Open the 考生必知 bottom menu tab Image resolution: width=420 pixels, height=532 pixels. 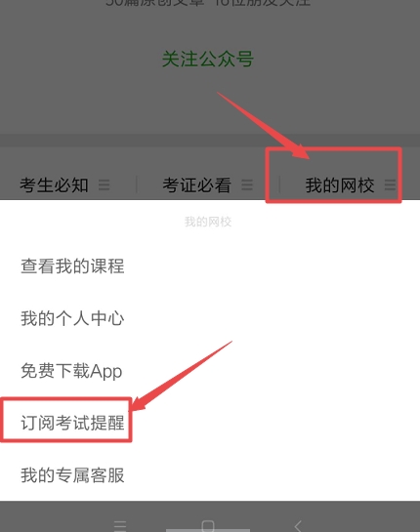[54, 185]
